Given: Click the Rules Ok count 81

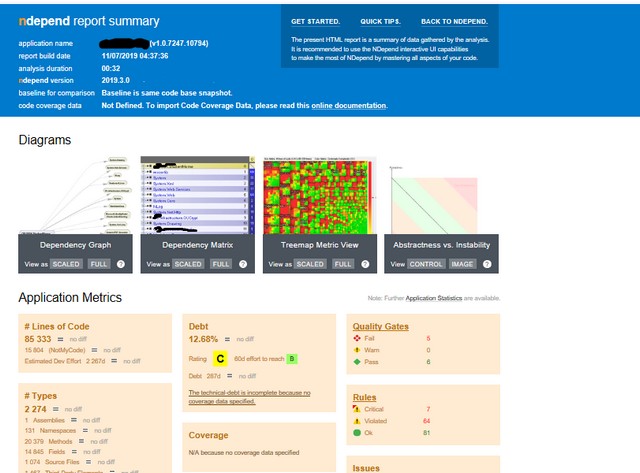Looking at the screenshot, I should [427, 433].
